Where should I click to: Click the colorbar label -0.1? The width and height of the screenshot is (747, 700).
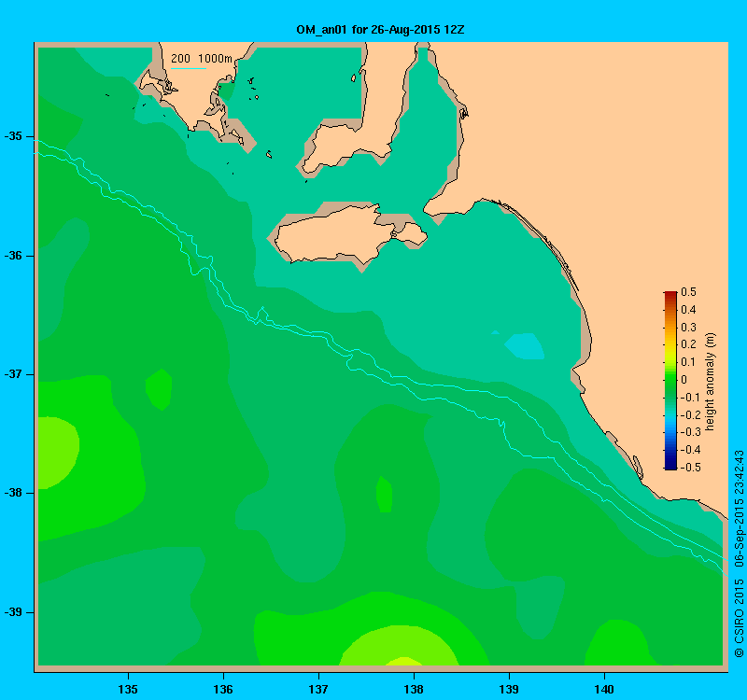(x=690, y=398)
